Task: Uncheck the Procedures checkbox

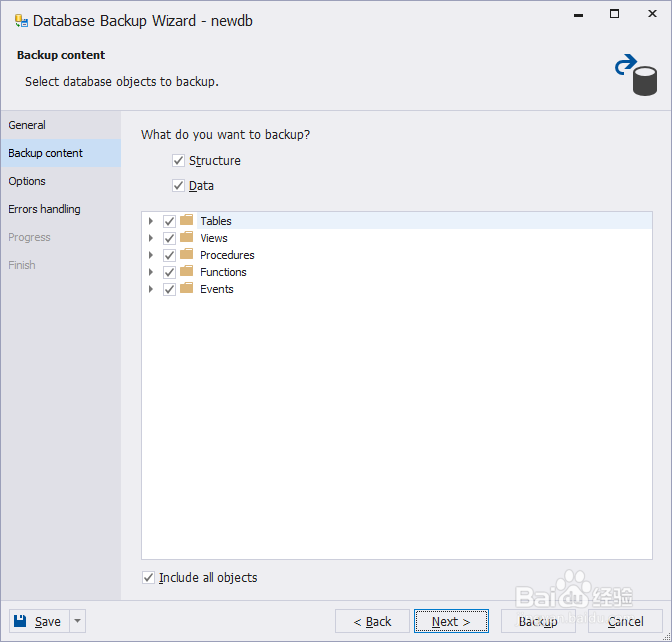Action: pyautogui.click(x=169, y=255)
